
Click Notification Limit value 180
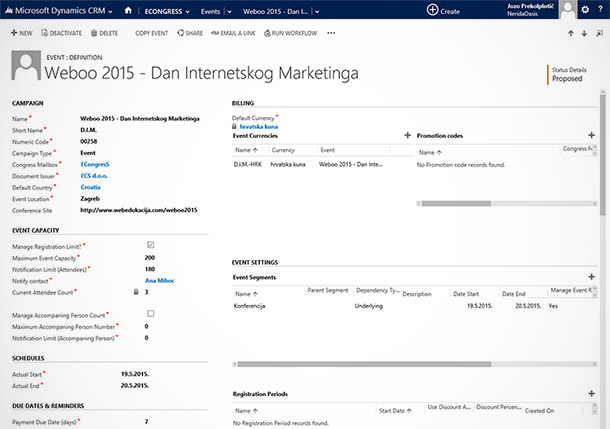[150, 269]
